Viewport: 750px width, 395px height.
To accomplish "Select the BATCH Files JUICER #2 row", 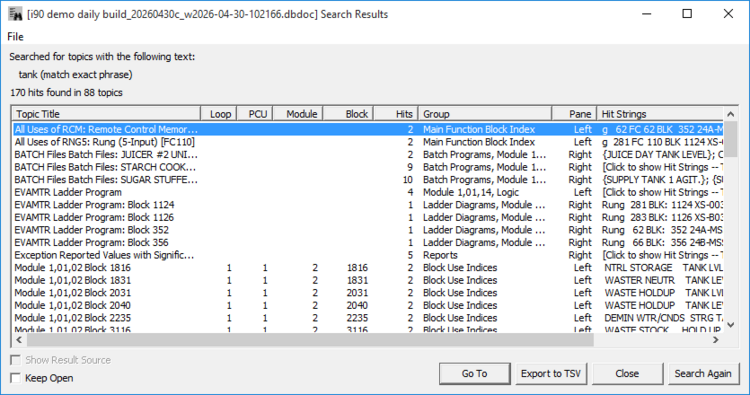I will [368, 154].
